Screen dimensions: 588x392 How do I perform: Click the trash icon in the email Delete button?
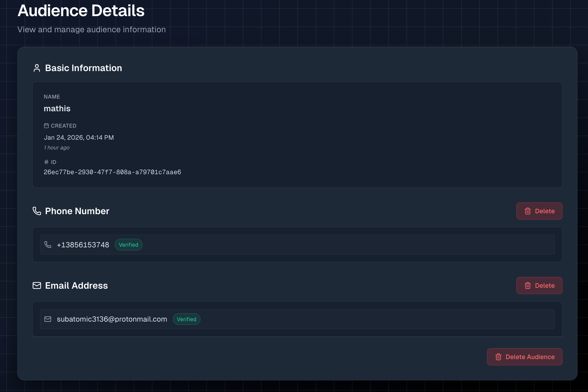pyautogui.click(x=528, y=285)
